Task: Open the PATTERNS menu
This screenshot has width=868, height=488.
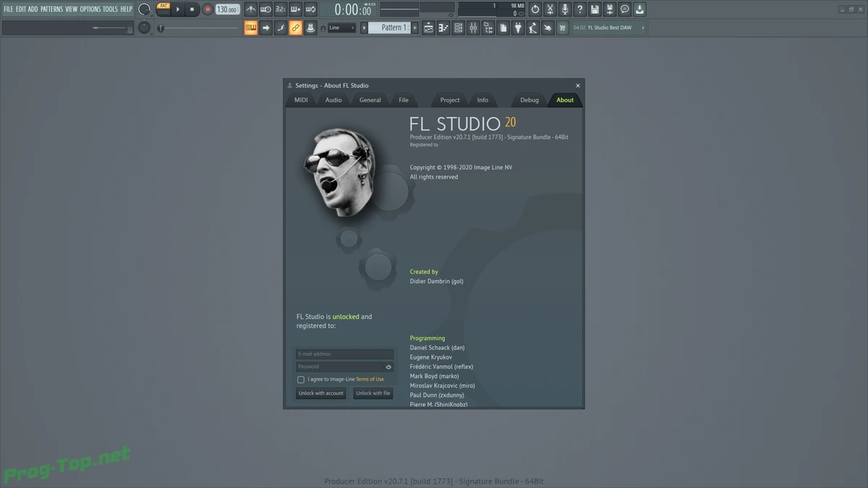Action: (x=51, y=9)
